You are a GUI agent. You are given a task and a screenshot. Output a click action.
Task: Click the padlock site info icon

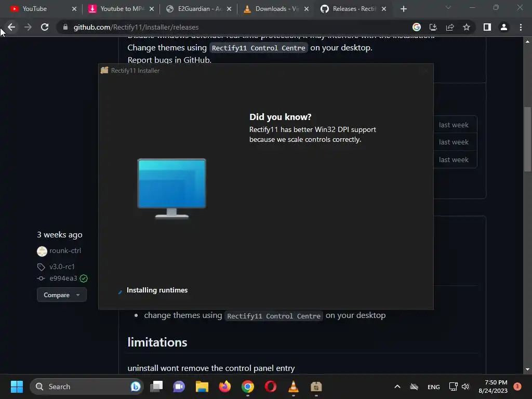click(x=65, y=27)
